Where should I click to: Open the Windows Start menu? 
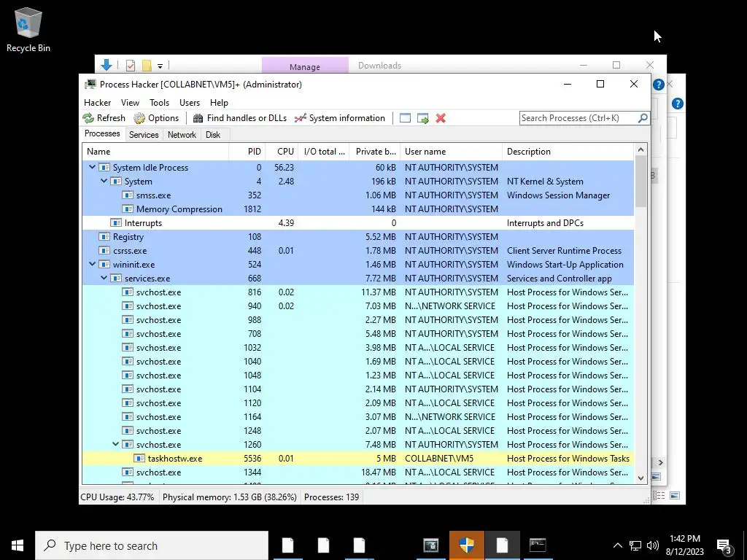18,545
